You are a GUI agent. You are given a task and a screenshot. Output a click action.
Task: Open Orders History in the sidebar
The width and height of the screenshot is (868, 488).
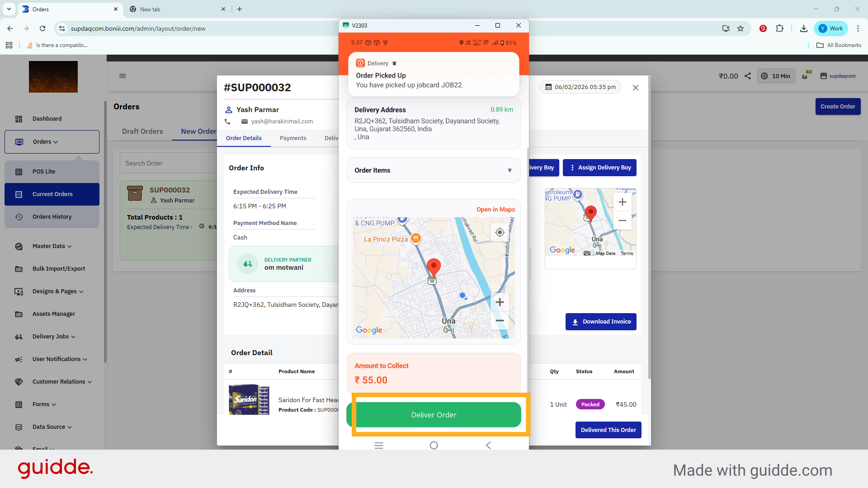pos(52,217)
